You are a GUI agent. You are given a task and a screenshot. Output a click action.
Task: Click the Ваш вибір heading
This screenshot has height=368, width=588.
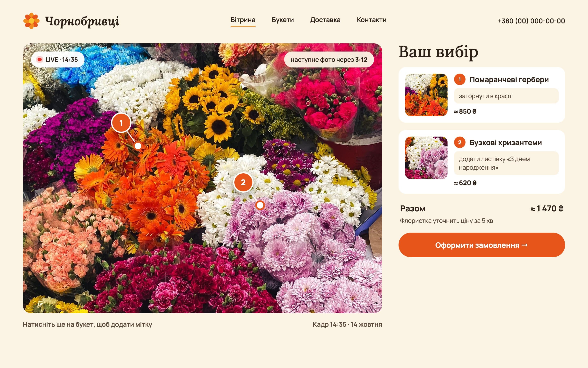[439, 52]
